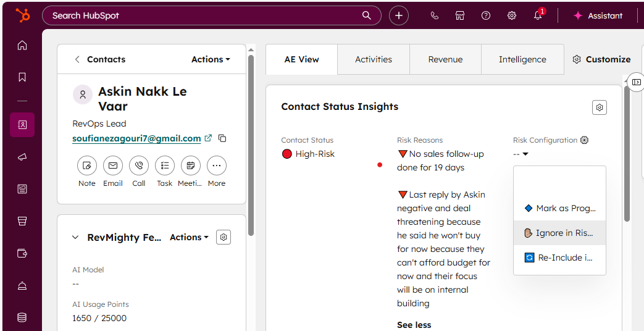Open the contact Actions dropdown

(211, 59)
